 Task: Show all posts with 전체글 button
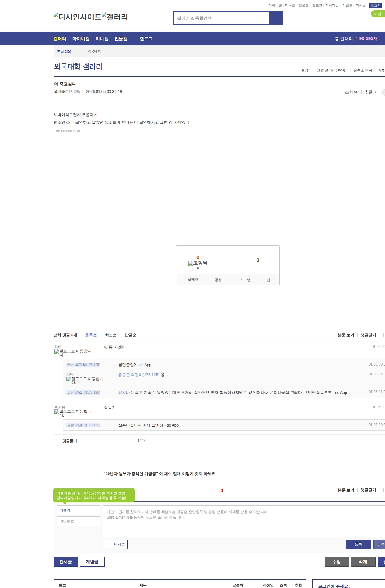point(66,562)
